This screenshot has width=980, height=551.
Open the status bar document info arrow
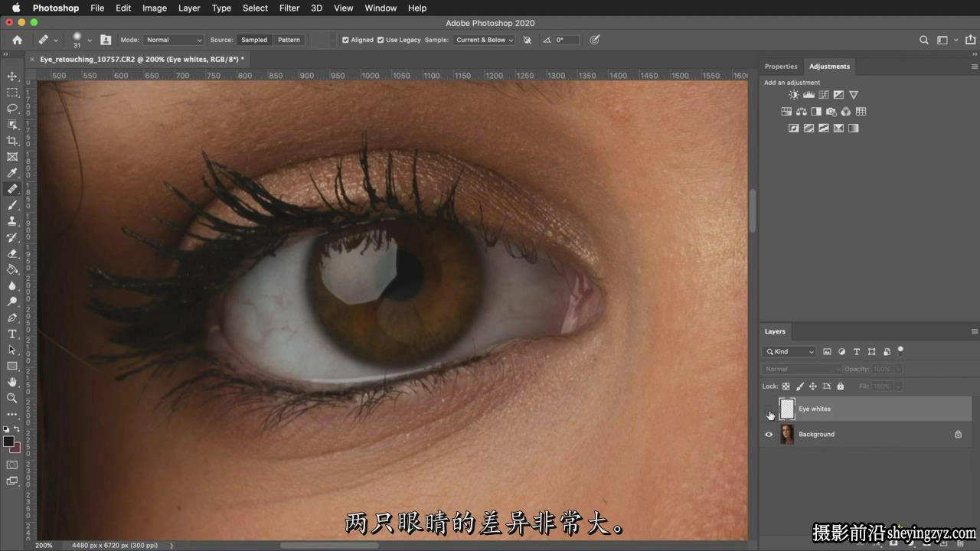click(x=171, y=546)
